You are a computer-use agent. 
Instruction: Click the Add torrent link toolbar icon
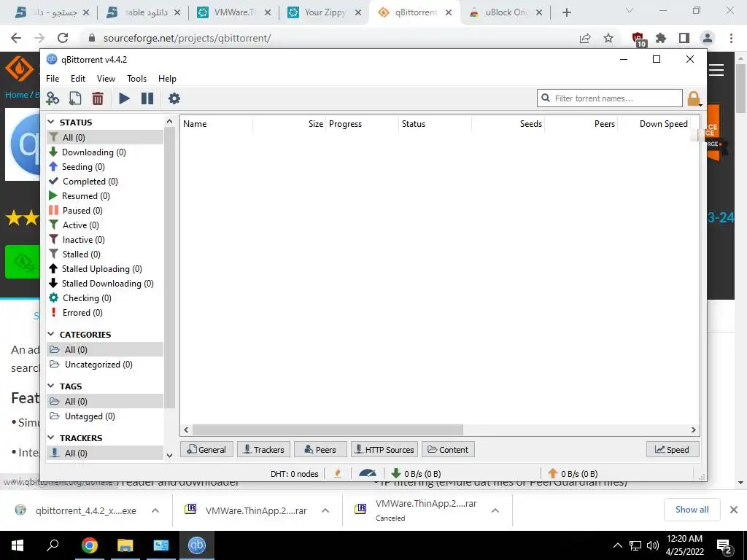[x=53, y=98]
